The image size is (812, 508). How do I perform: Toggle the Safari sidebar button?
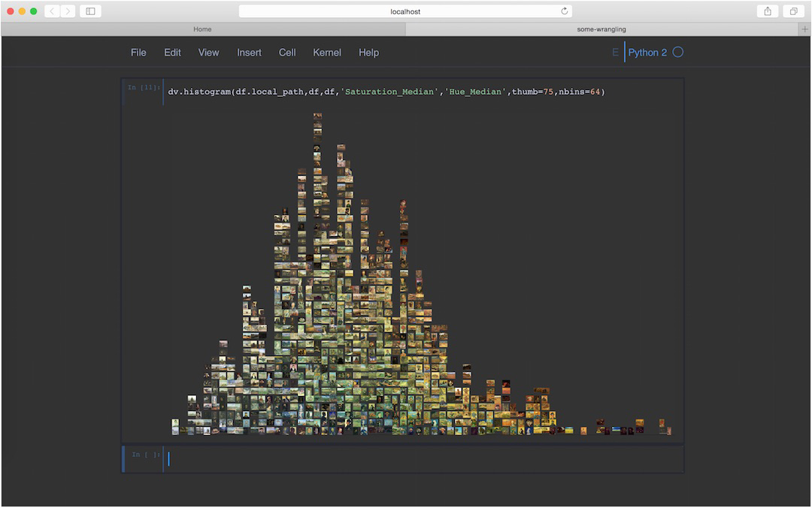point(91,11)
